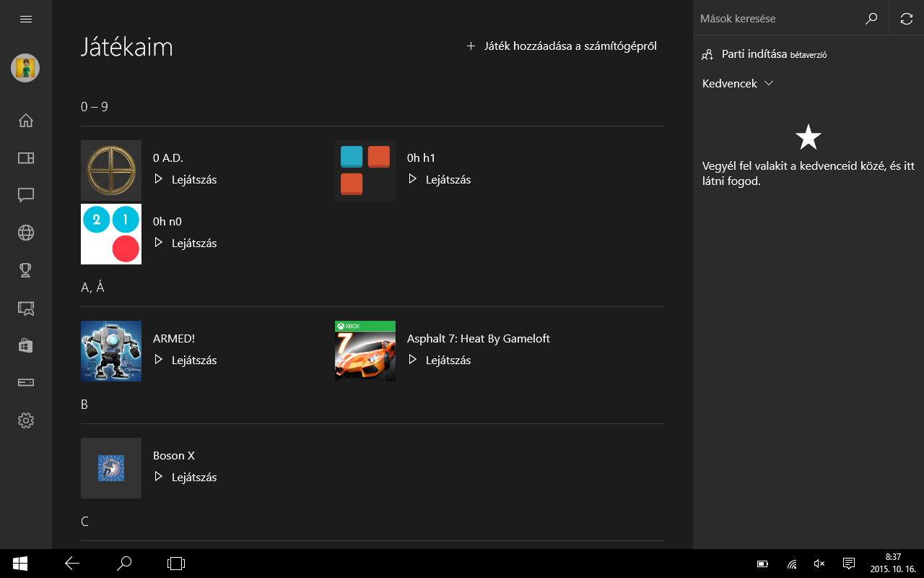Open the Boson X game thumbnail
This screenshot has height=578, width=924.
click(111, 468)
